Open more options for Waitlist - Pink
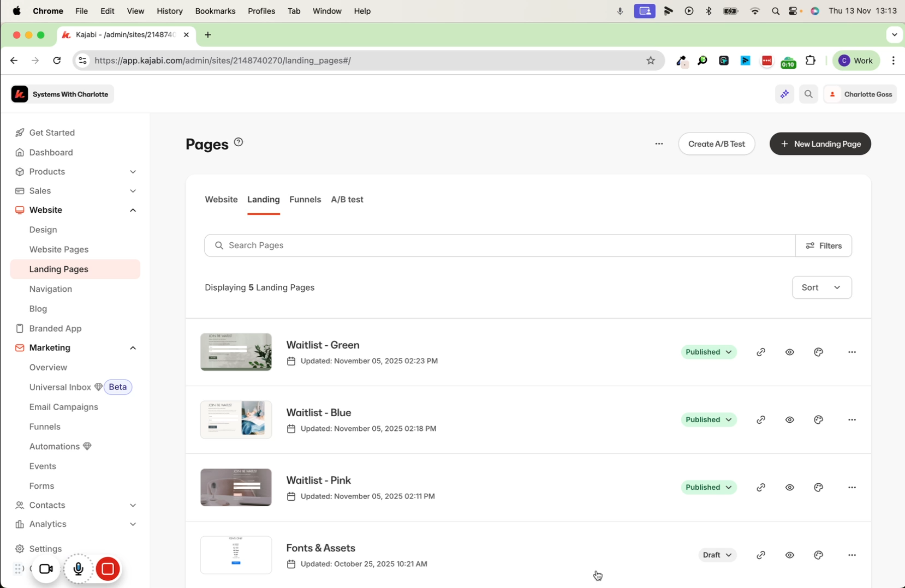The width and height of the screenshot is (905, 588). [x=852, y=488]
